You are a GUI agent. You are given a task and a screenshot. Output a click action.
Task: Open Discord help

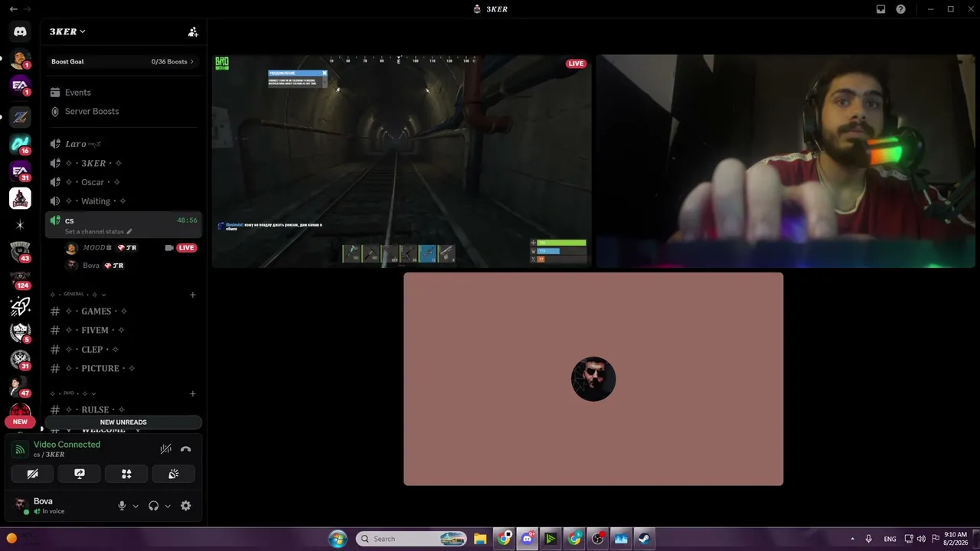900,9
